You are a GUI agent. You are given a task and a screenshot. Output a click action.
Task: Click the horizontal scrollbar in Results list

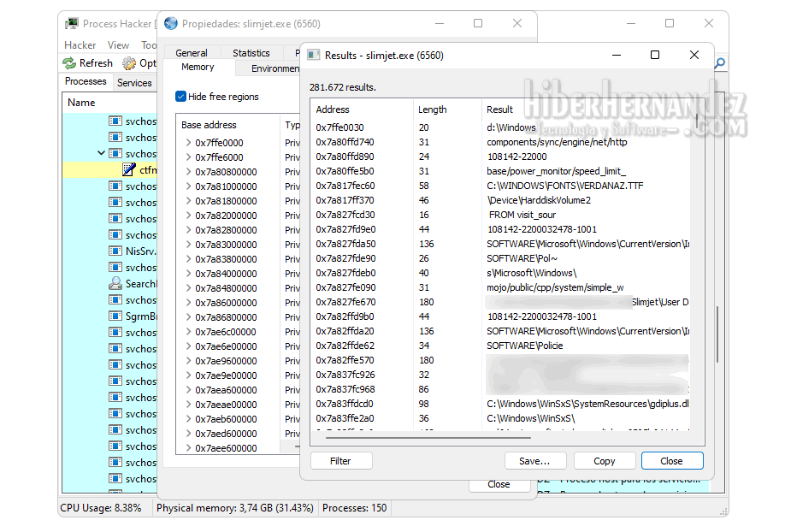coord(428,437)
